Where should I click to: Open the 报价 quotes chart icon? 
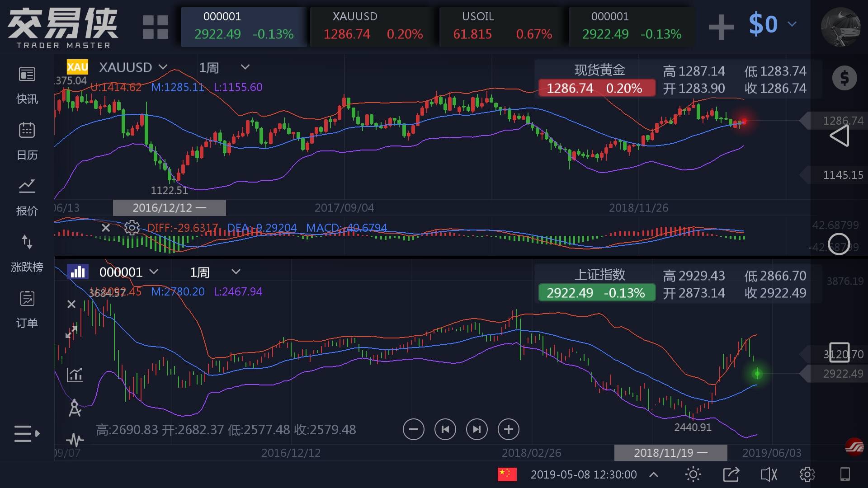[27, 186]
